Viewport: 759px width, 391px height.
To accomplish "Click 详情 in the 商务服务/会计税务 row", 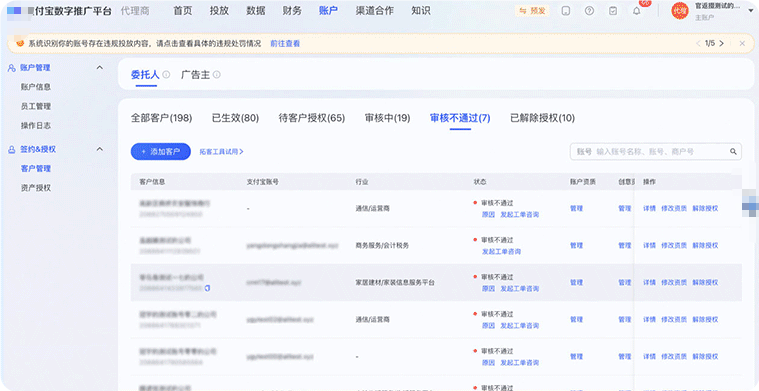I will [649, 245].
